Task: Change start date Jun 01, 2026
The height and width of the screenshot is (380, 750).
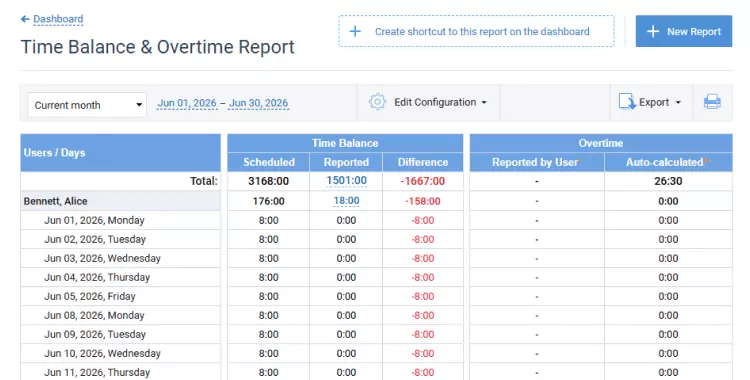Action: point(187,103)
